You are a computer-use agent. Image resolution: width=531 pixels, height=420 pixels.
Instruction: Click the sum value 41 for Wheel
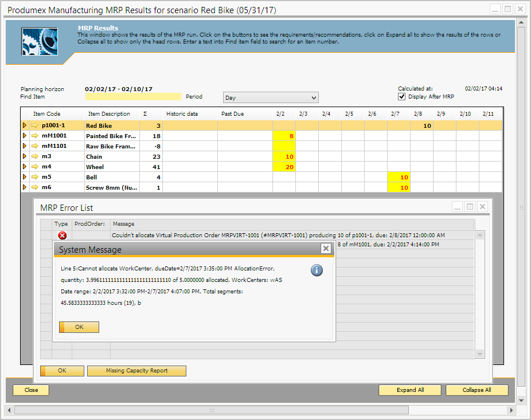[151, 167]
